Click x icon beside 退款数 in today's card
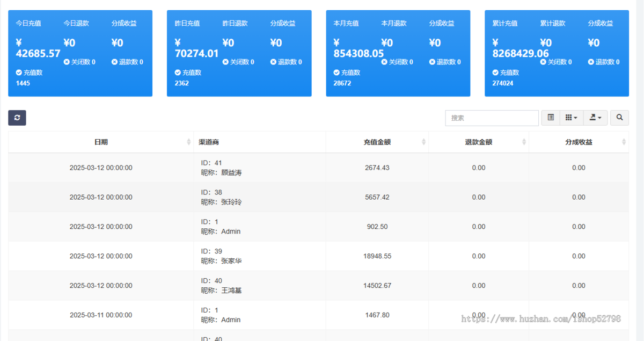This screenshot has width=644, height=341. point(114,62)
